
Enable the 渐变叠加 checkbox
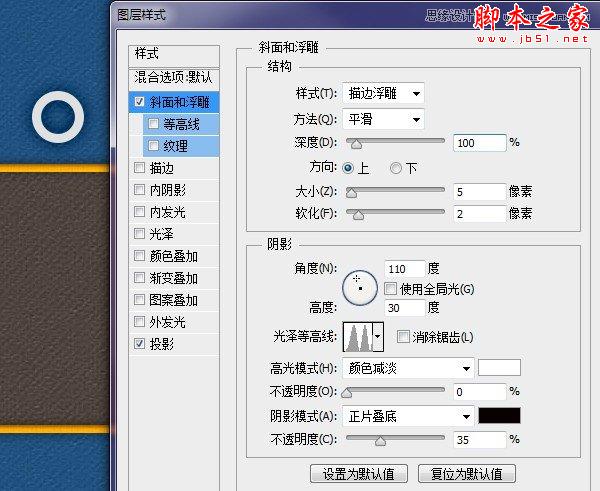(139, 277)
